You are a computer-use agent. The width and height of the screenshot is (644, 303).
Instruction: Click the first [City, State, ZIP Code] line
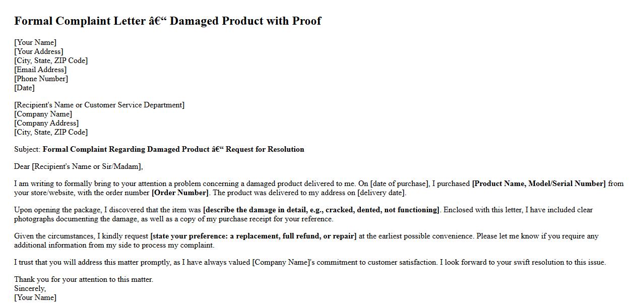coord(51,60)
